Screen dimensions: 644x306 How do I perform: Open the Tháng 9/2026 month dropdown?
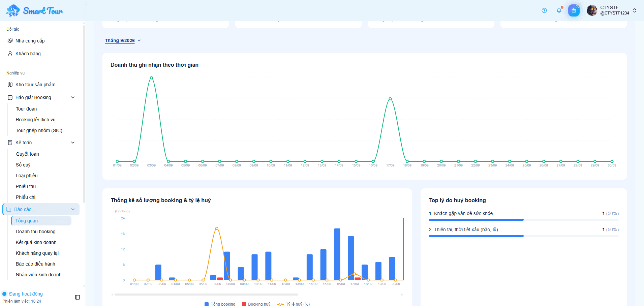click(x=123, y=40)
